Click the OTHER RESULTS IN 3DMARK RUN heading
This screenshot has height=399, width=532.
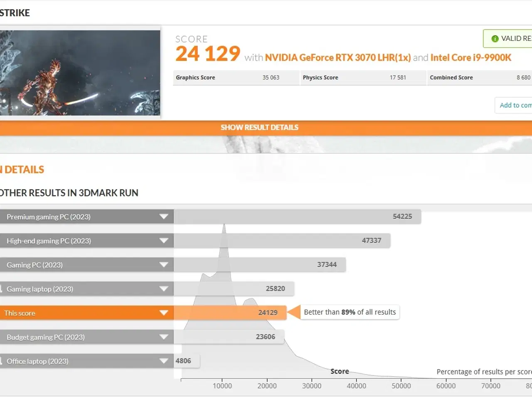click(69, 193)
